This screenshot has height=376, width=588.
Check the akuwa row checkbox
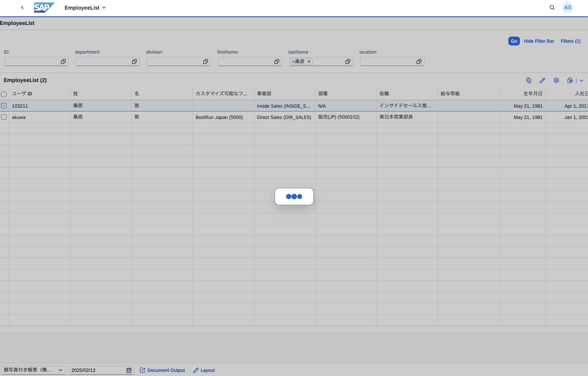pyautogui.click(x=4, y=117)
